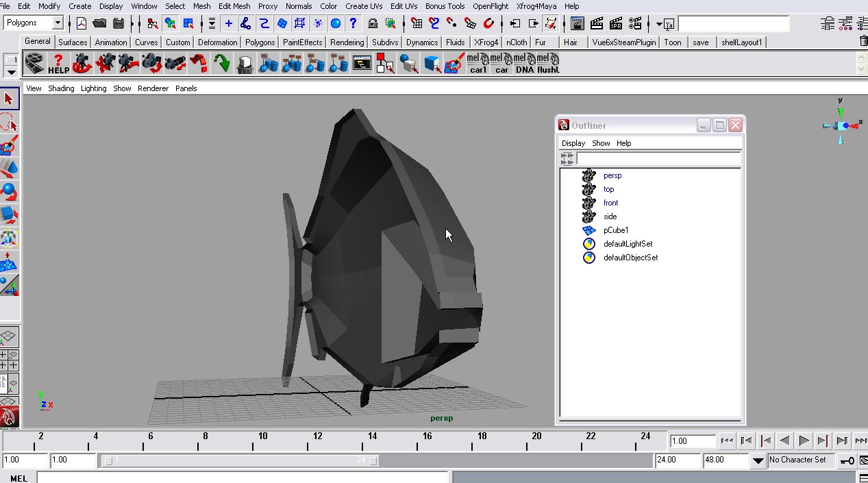Run the DNA mel shelf script
Screen dimensions: 868x483
point(524,64)
